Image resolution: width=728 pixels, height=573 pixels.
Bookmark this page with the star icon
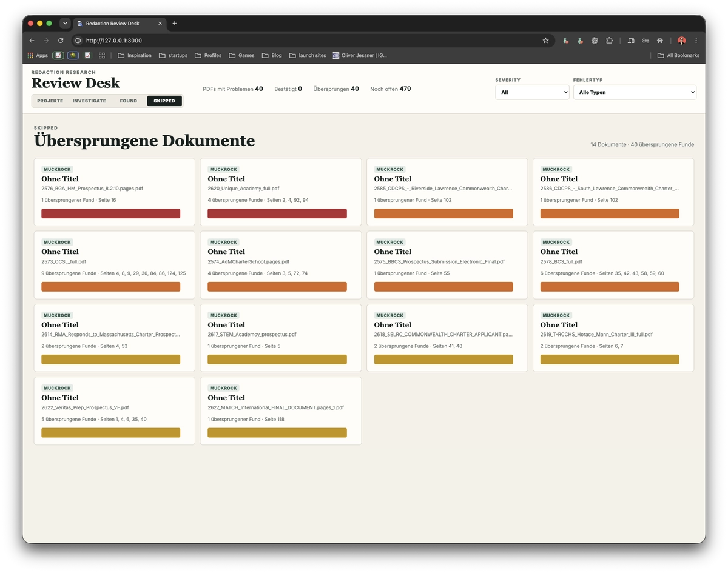(x=545, y=41)
